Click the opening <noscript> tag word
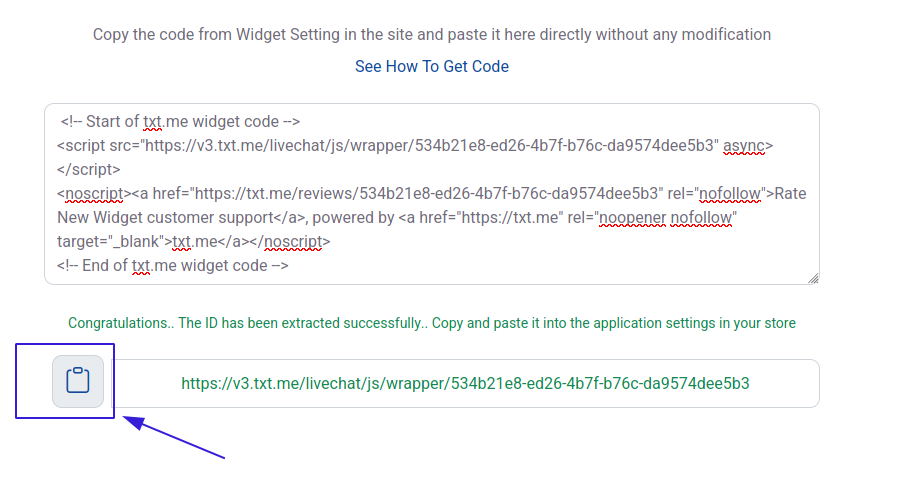Screen dimensions: 910x480 pos(94,193)
